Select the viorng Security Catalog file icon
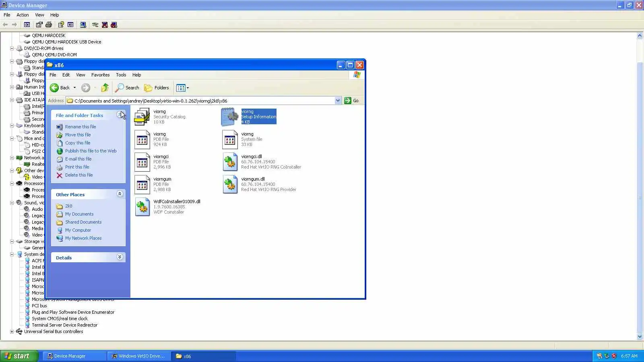The image size is (644, 362). (x=142, y=117)
